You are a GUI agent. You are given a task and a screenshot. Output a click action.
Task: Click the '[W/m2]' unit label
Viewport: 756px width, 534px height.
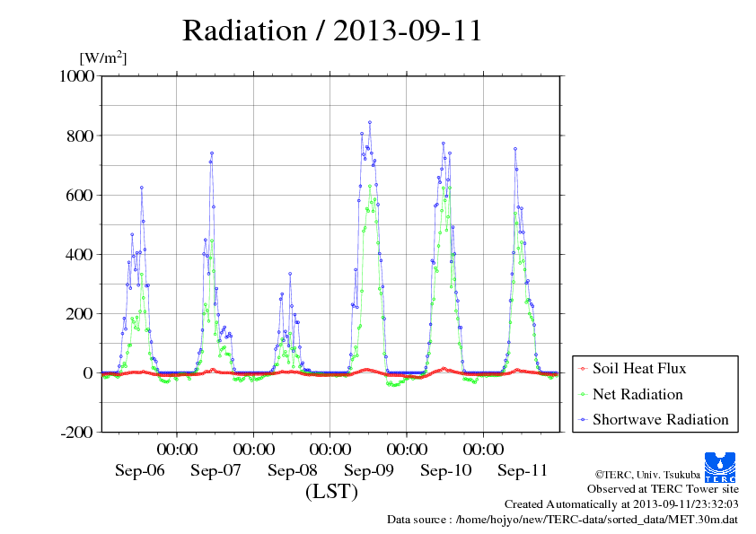coord(103,57)
